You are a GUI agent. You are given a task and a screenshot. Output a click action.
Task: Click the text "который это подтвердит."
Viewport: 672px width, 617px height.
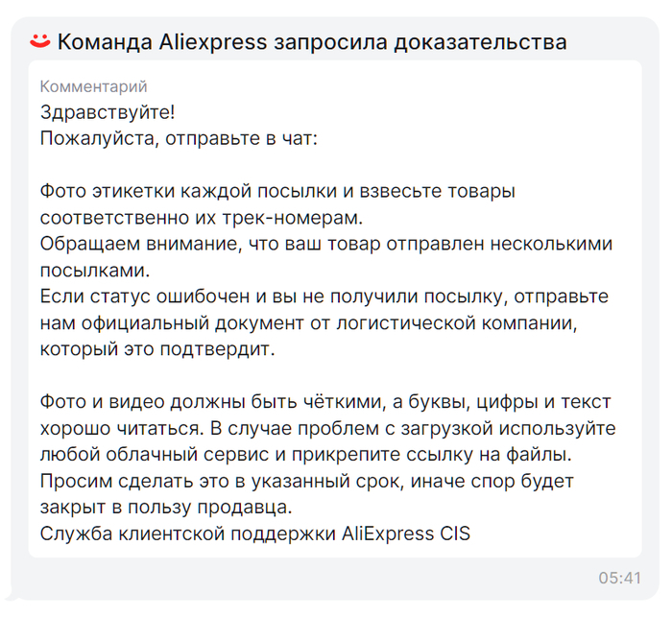click(156, 349)
